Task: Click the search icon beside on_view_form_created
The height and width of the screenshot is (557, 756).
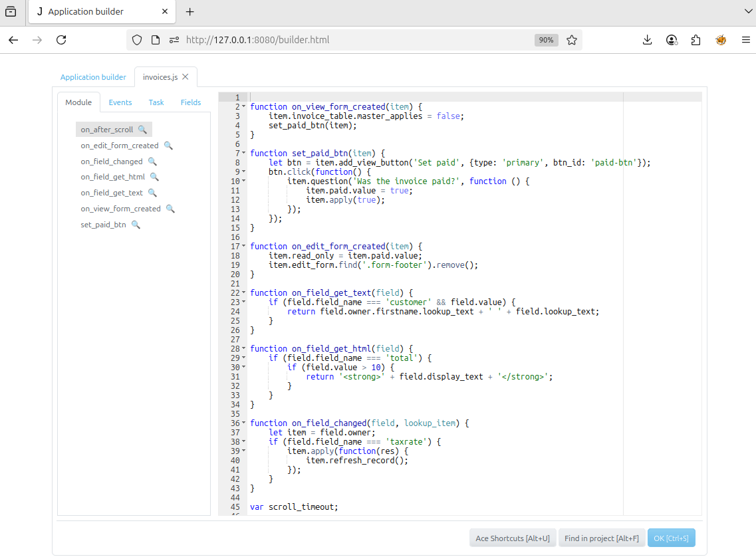Action: [170, 208]
